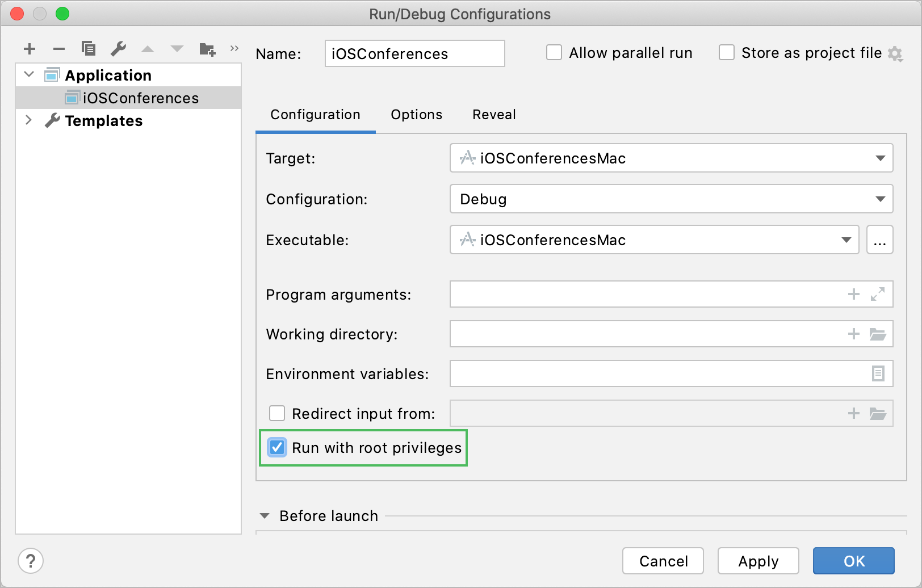Edit environment variables list icon
This screenshot has height=588, width=922.
(878, 373)
